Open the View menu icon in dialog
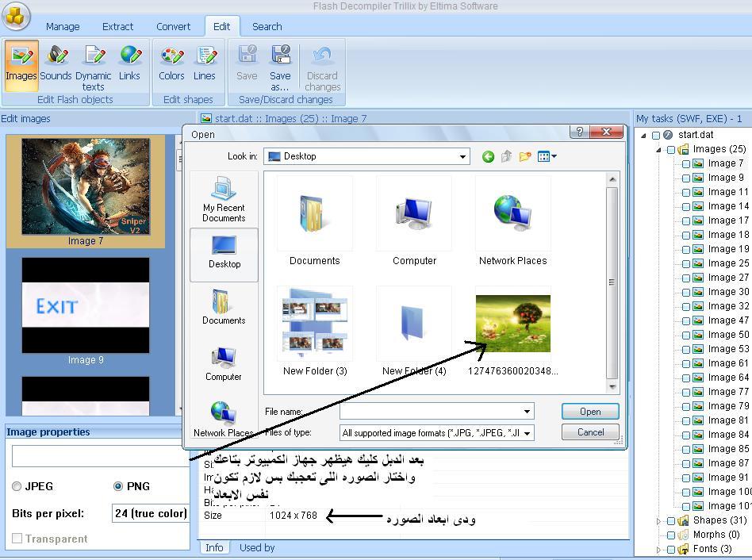Viewport: 752px width, 560px height. (547, 156)
